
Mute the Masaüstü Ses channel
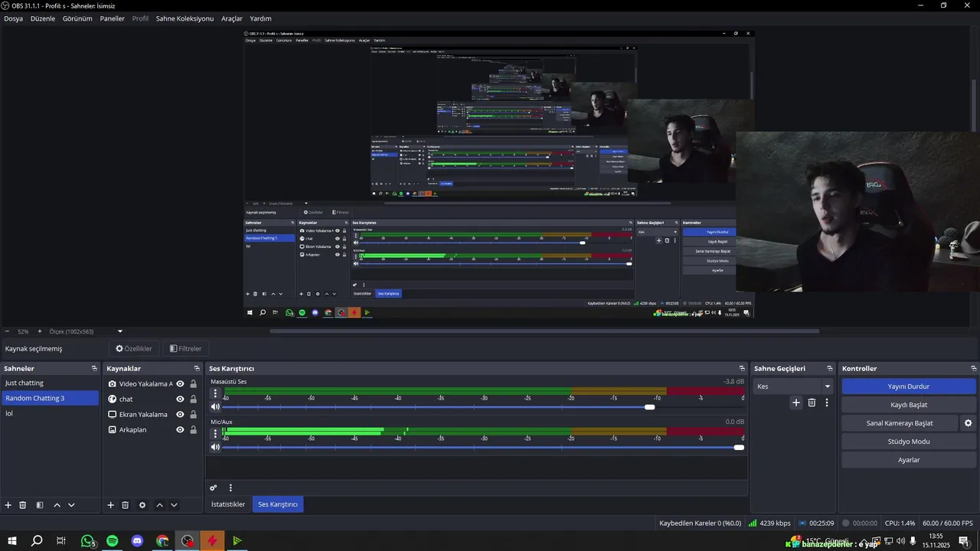coord(215,407)
